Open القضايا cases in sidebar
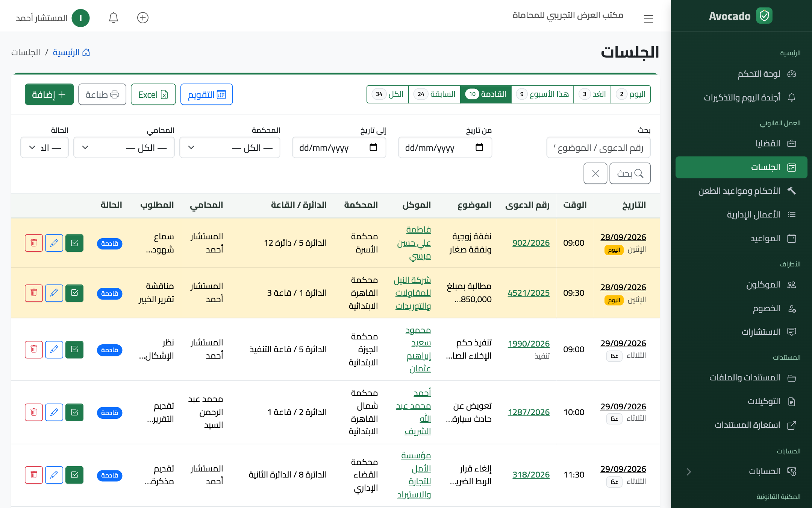The height and width of the screenshot is (508, 812). point(741,143)
